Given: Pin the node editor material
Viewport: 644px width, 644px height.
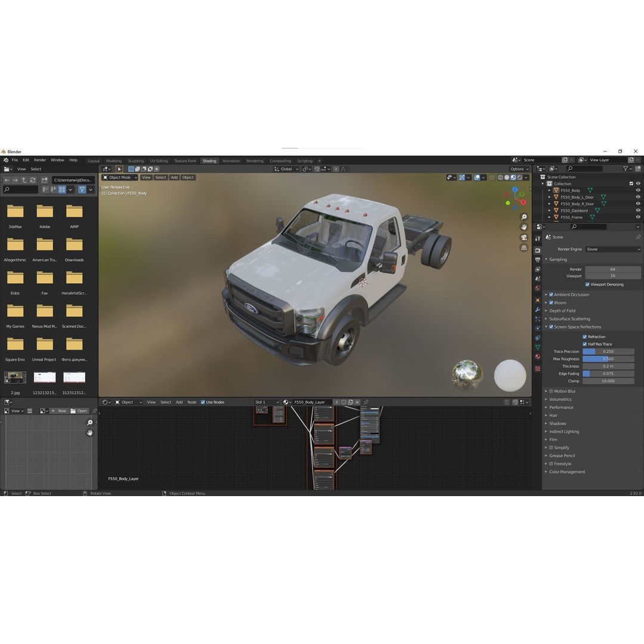Looking at the screenshot, I should [366, 402].
